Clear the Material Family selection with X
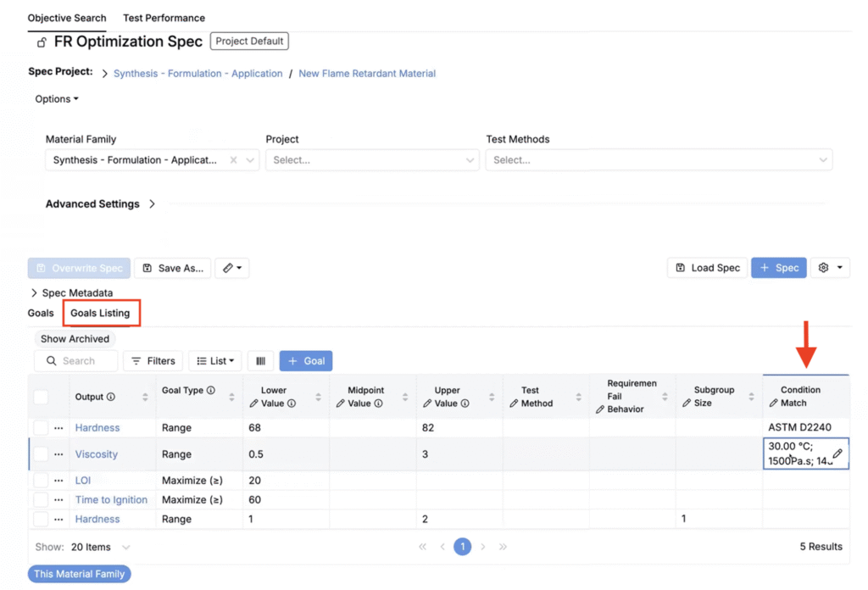Viewport: 868px width, 590px height. click(234, 160)
